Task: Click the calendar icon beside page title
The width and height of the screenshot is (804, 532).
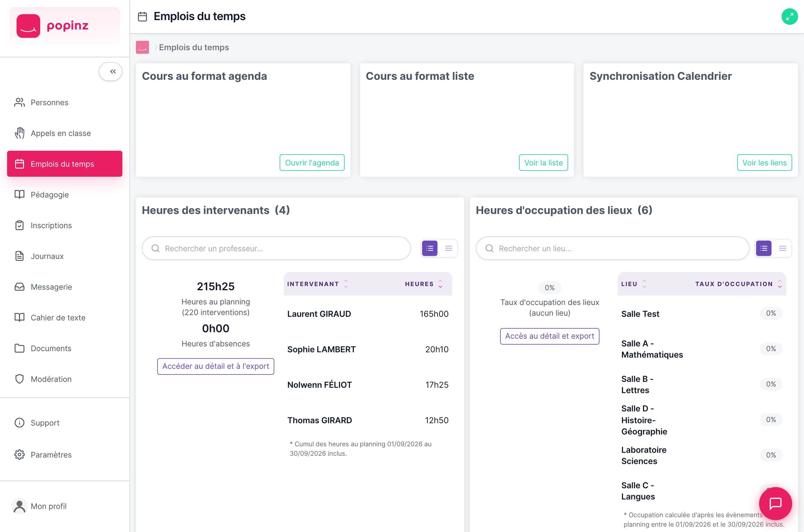Action: 142,16
